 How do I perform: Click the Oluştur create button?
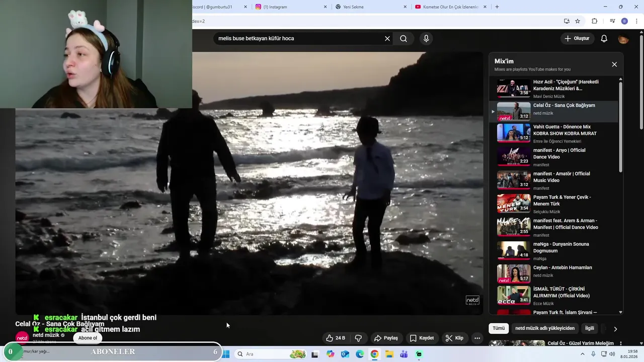pos(577,39)
